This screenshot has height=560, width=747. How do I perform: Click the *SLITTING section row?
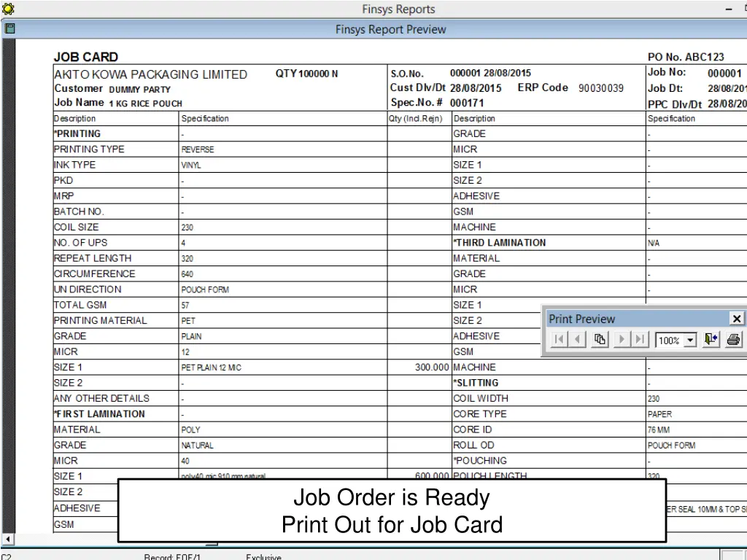tap(476, 383)
